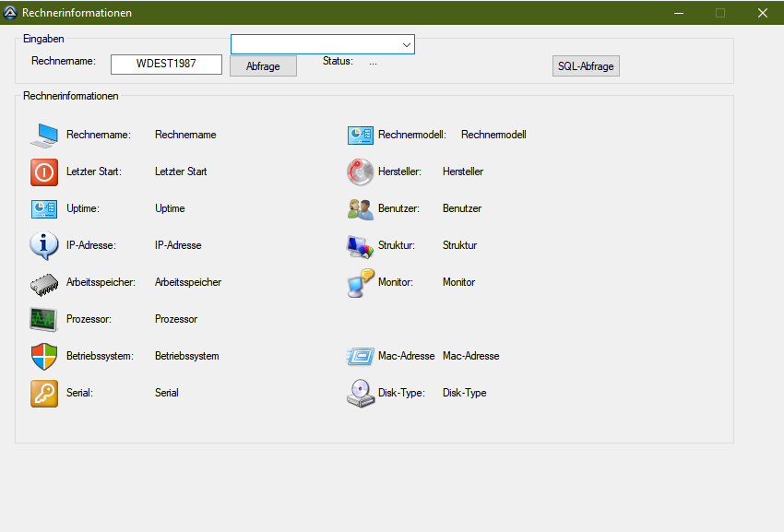Click the Rechnername input field containing WDEST1987
The image size is (784, 532).
click(x=166, y=64)
